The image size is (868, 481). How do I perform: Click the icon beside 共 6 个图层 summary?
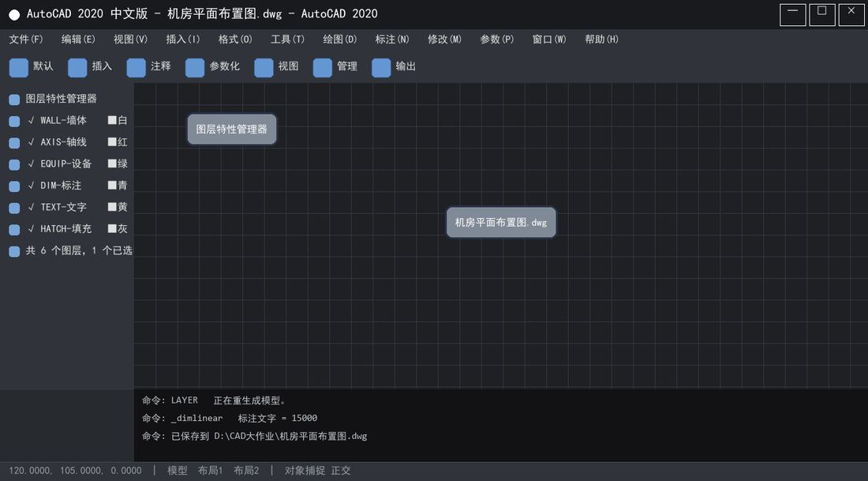click(x=14, y=252)
